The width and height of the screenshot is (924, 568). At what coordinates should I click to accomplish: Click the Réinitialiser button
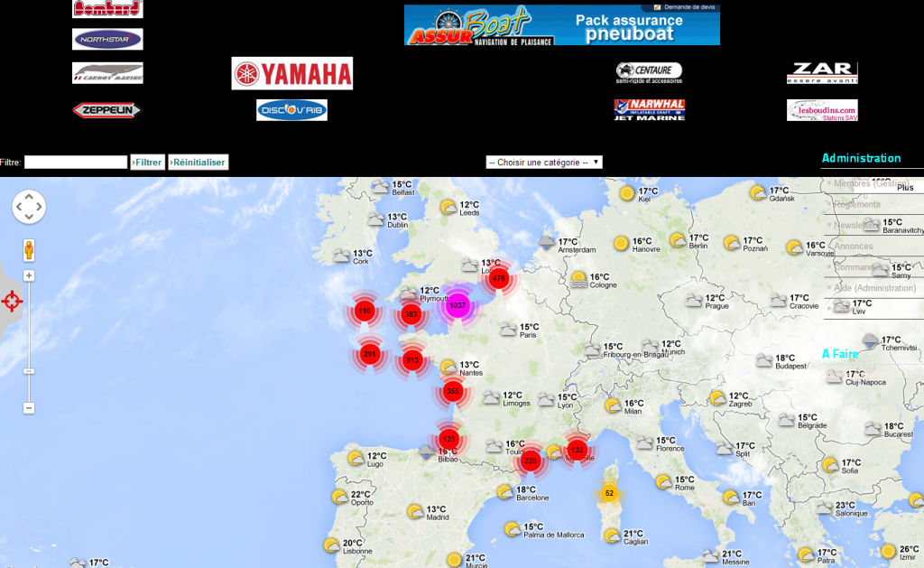199,163
